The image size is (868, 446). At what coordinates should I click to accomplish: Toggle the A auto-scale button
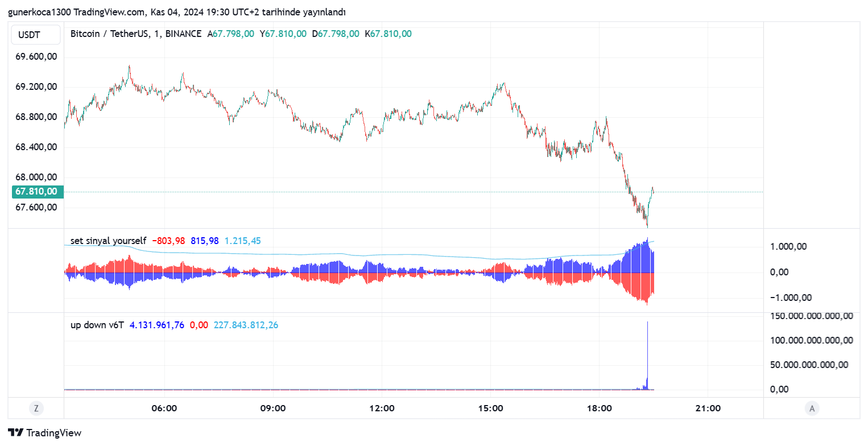pos(812,408)
